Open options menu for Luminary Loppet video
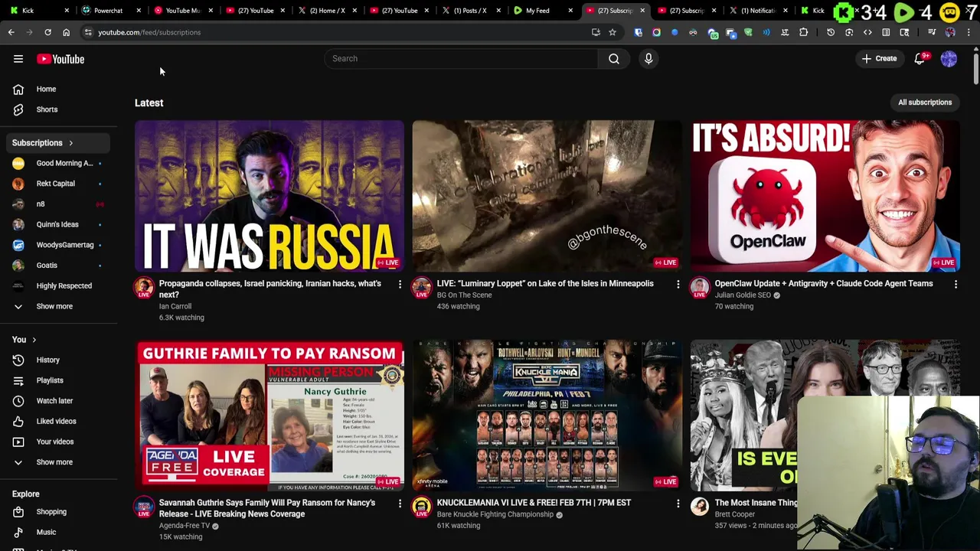 (x=678, y=285)
